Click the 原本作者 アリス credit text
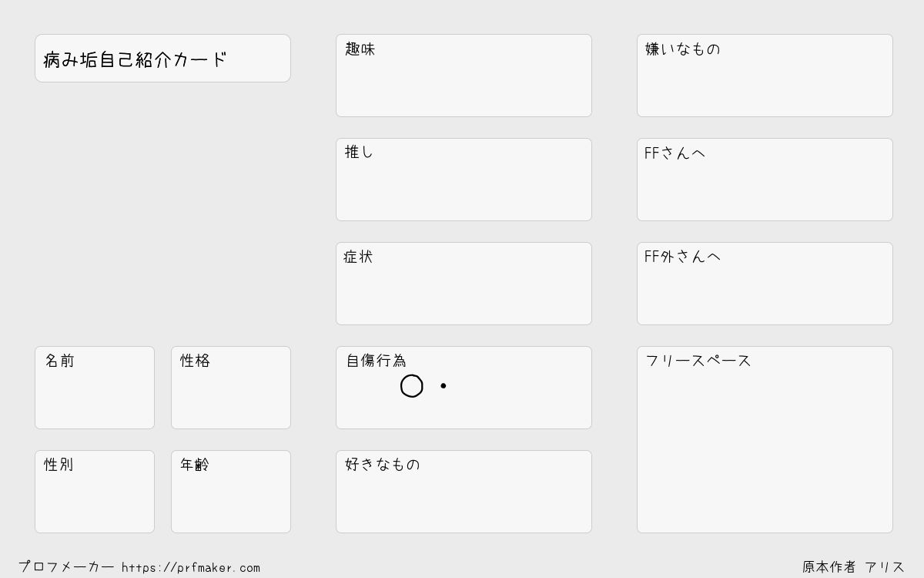The height and width of the screenshot is (578, 924). pos(853,567)
